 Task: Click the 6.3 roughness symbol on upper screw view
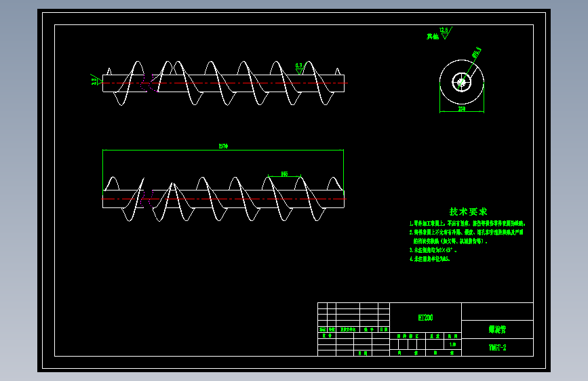click(x=299, y=68)
